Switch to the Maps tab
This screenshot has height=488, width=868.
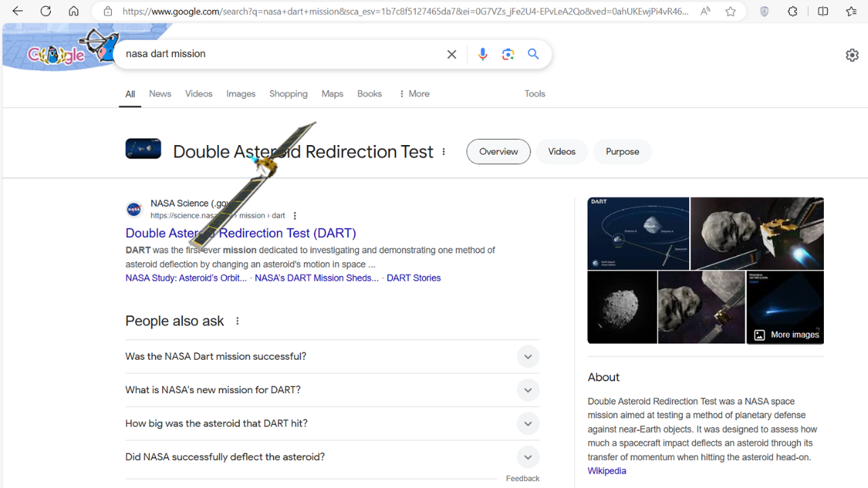(x=332, y=94)
